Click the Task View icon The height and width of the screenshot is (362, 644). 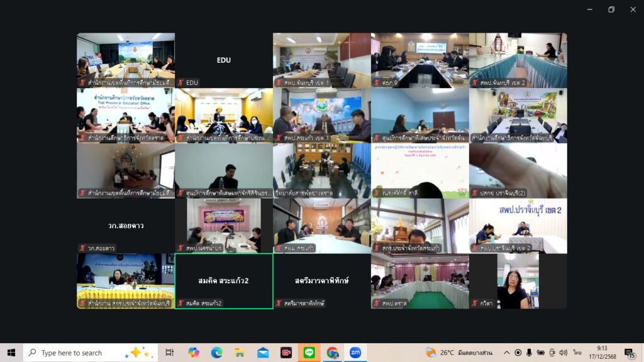point(170,353)
